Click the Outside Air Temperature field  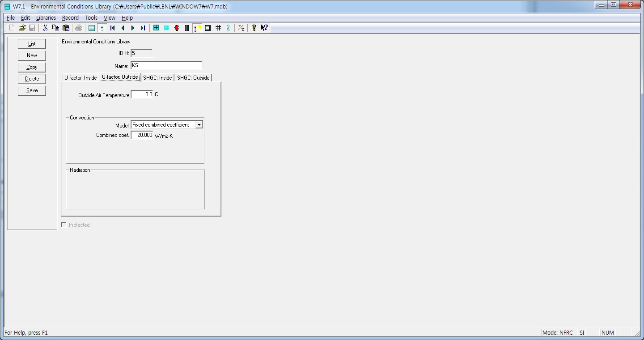point(142,94)
